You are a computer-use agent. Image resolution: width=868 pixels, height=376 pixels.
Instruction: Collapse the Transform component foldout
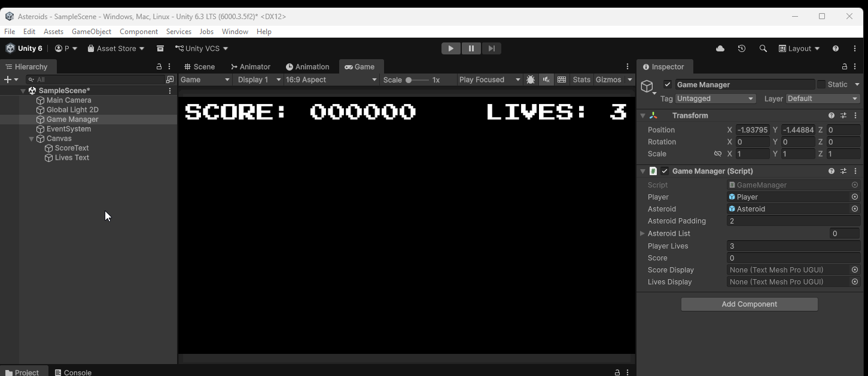[642, 115]
